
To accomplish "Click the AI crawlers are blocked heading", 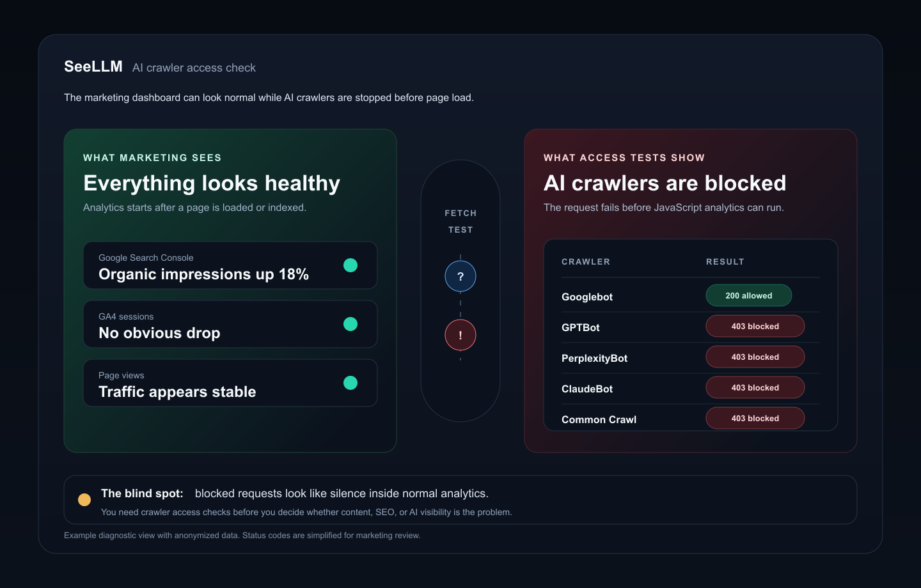I will (x=665, y=183).
